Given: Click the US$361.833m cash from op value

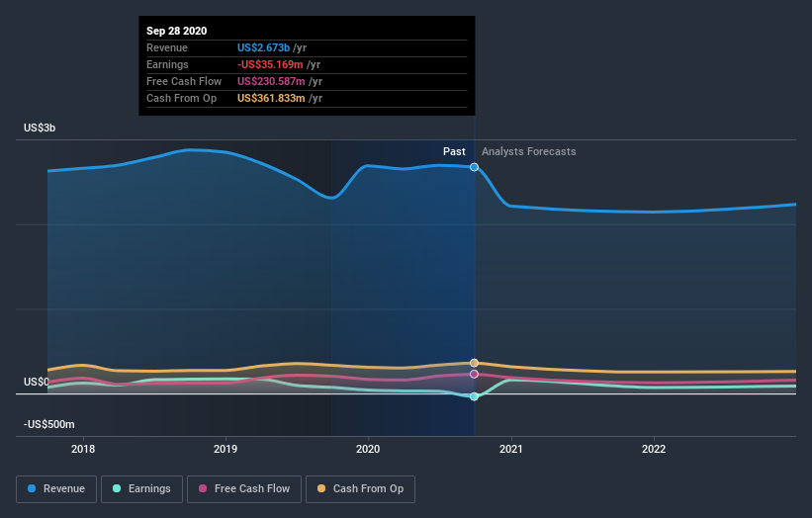Looking at the screenshot, I should [x=271, y=98].
